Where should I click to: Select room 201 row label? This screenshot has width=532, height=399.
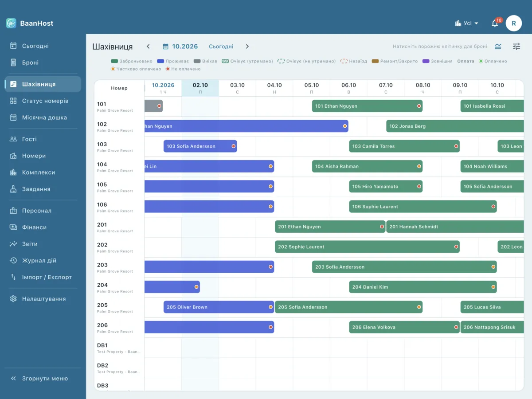[119, 227]
